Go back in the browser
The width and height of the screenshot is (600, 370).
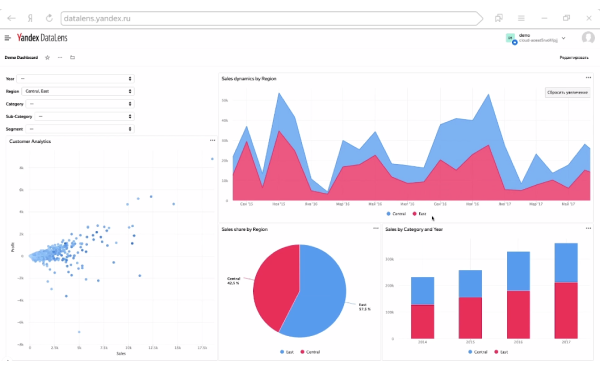pos(11,18)
